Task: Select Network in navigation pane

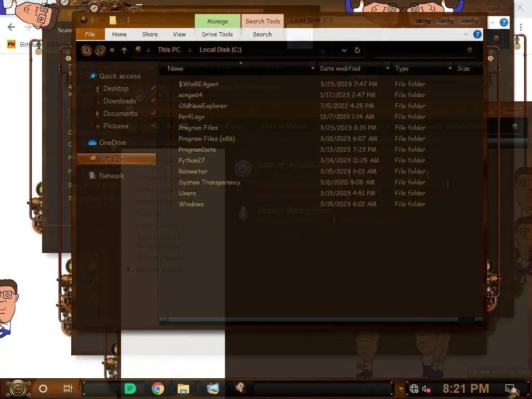Action: coord(111,176)
